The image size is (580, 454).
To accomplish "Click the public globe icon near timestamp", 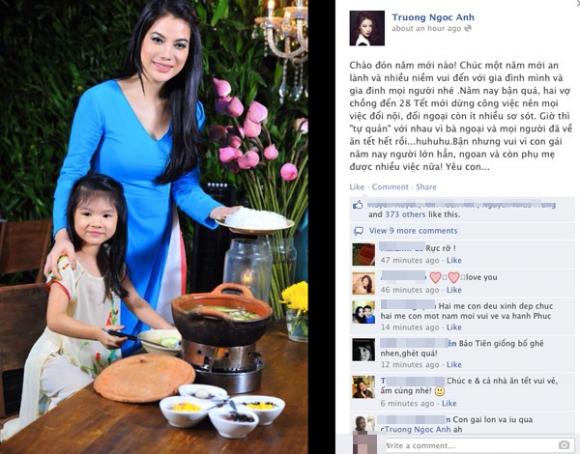I will click(468, 28).
